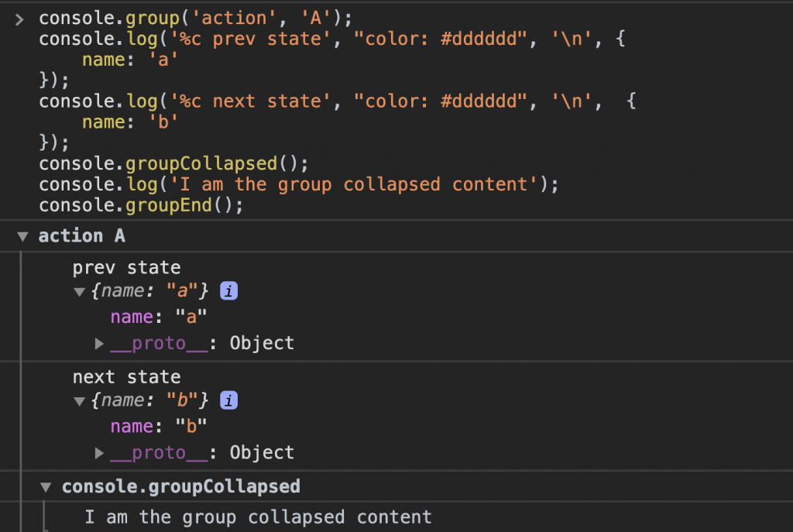Click the console.groupCollapsed header label
793x532 pixels.
point(181,486)
